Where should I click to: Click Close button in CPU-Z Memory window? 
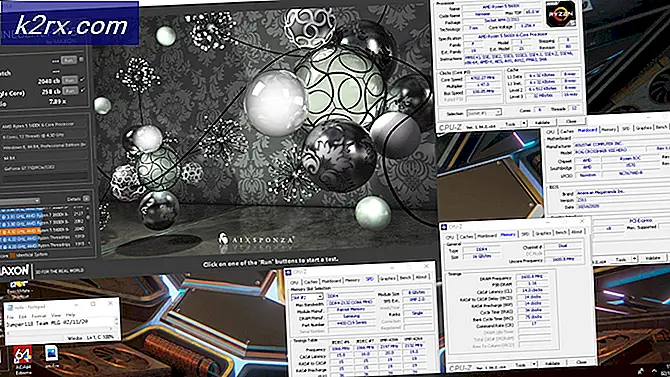coord(581,362)
